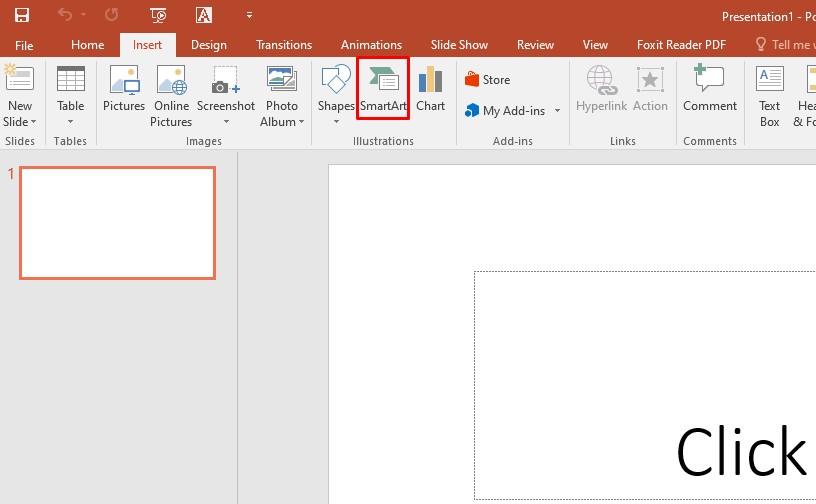Open the Review tab

[x=535, y=45]
